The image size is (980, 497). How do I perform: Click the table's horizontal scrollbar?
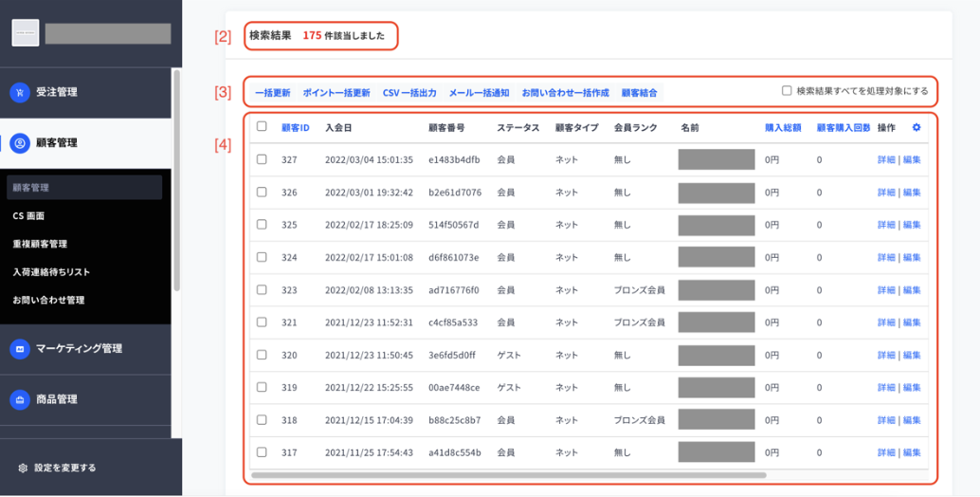coord(509,475)
